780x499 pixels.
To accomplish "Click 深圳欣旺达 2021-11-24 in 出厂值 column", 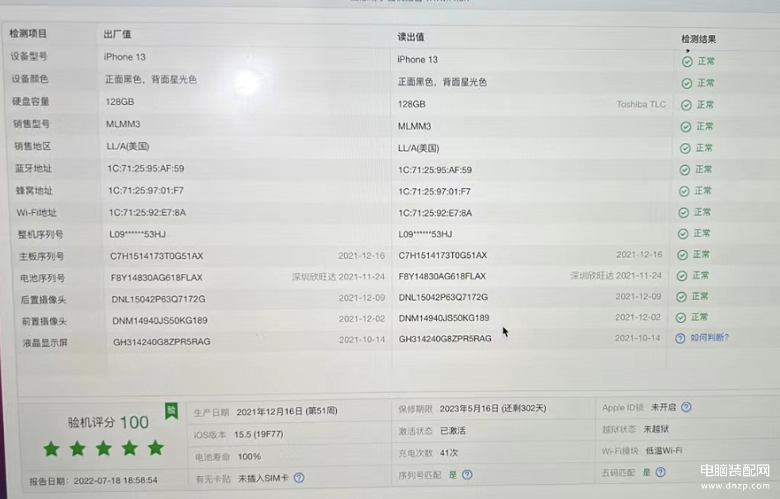I will (338, 277).
